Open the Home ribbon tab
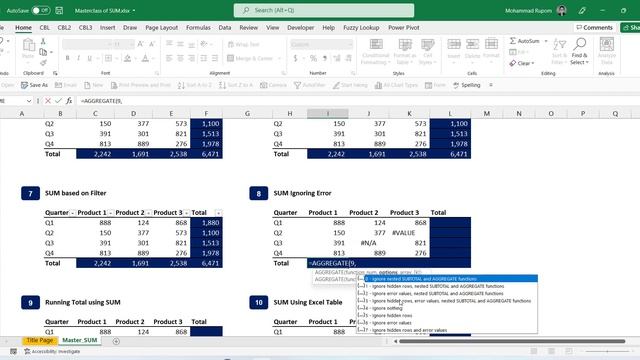 (x=23, y=27)
